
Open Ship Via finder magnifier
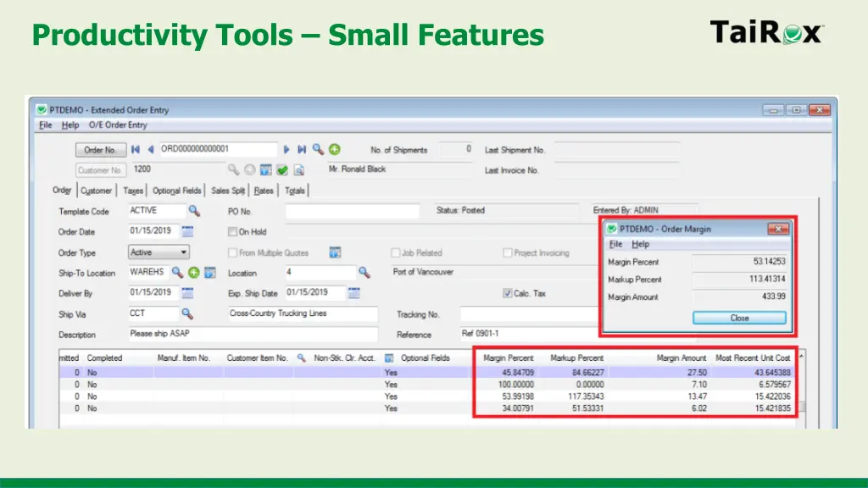click(x=187, y=313)
